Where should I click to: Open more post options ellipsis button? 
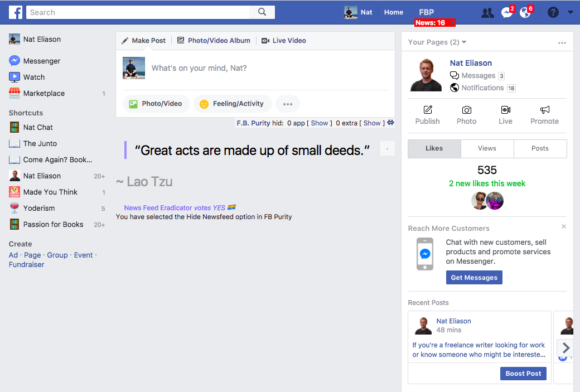pos(287,104)
